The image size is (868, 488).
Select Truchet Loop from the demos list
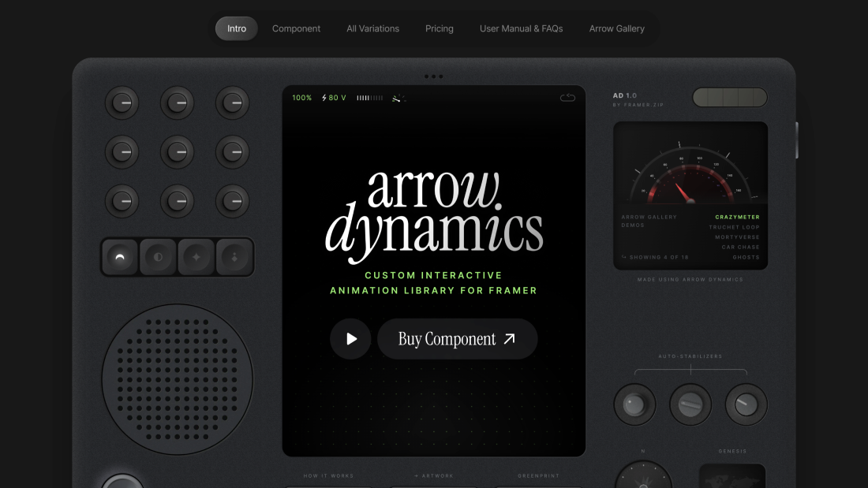735,227
